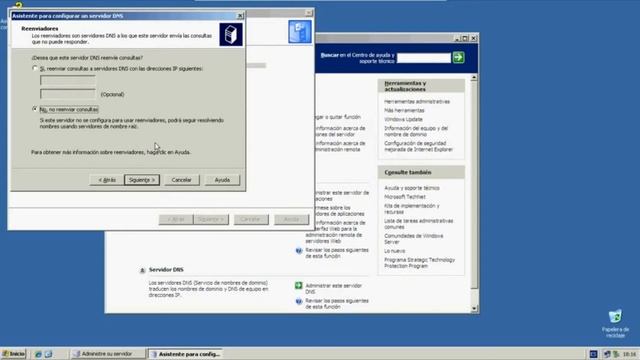Viewport: 640px width, 360px height.
Task: Open the Inicio start menu
Action: [x=13, y=354]
